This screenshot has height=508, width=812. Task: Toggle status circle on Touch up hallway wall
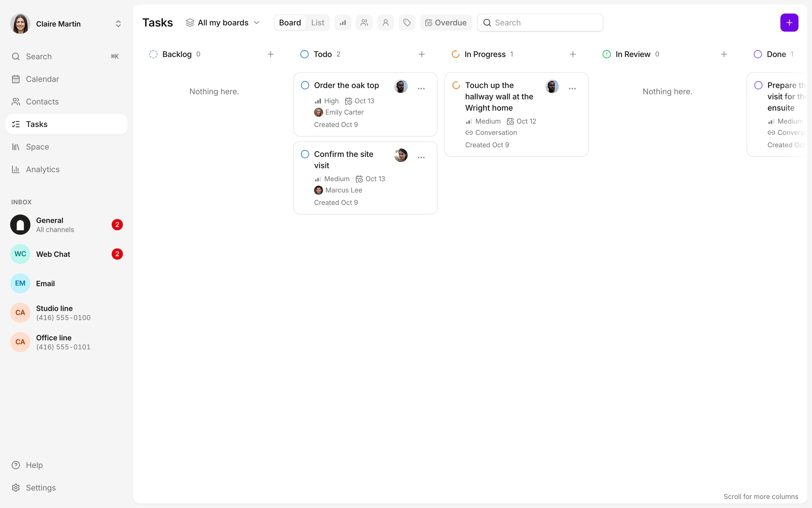point(456,85)
